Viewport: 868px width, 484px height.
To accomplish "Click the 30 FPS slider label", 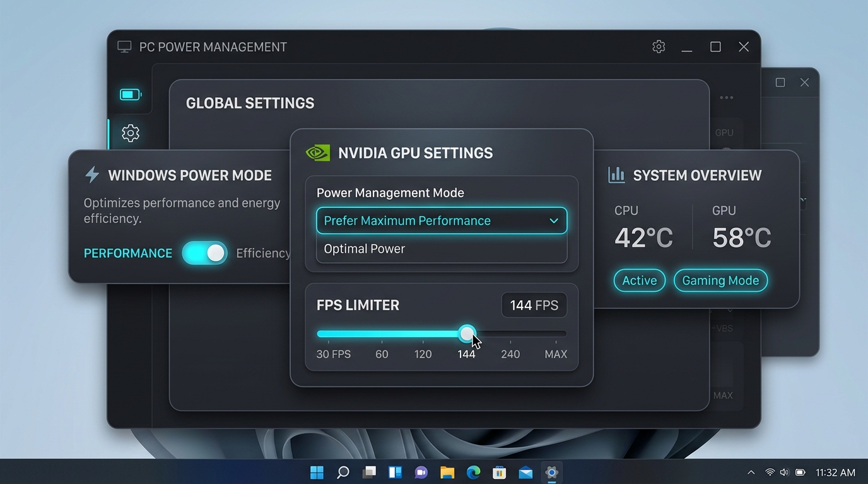I will tap(333, 354).
